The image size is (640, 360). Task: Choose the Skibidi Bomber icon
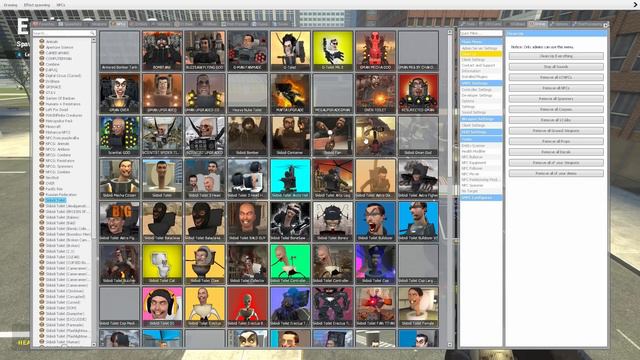coord(247,136)
